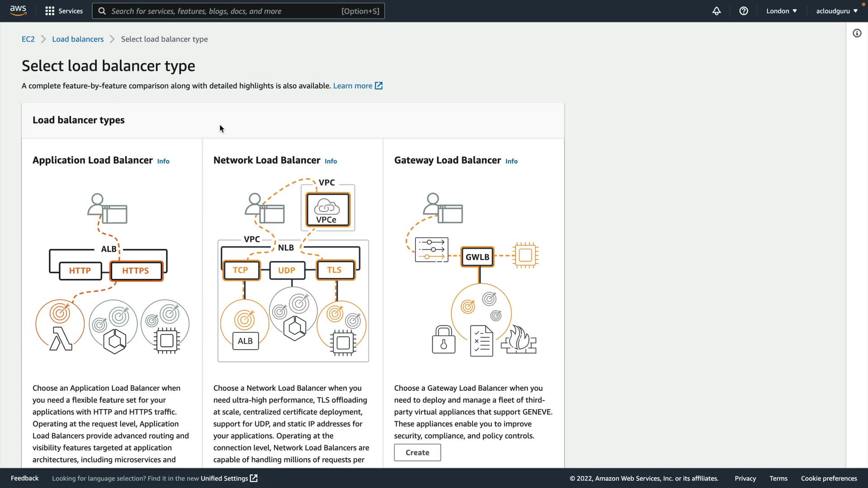Open Cookie preferences in footer
868x488 pixels.
(829, 478)
